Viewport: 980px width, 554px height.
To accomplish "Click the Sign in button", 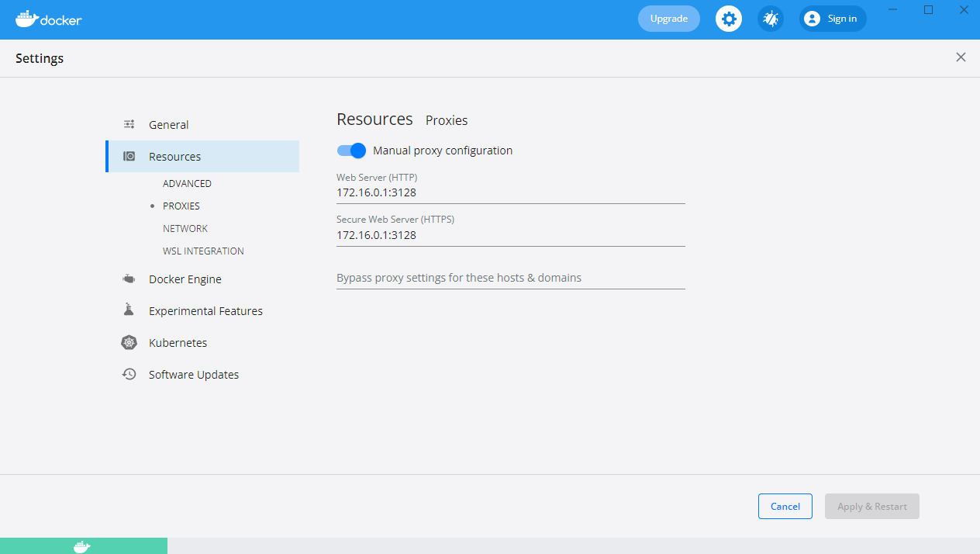I will (833, 19).
